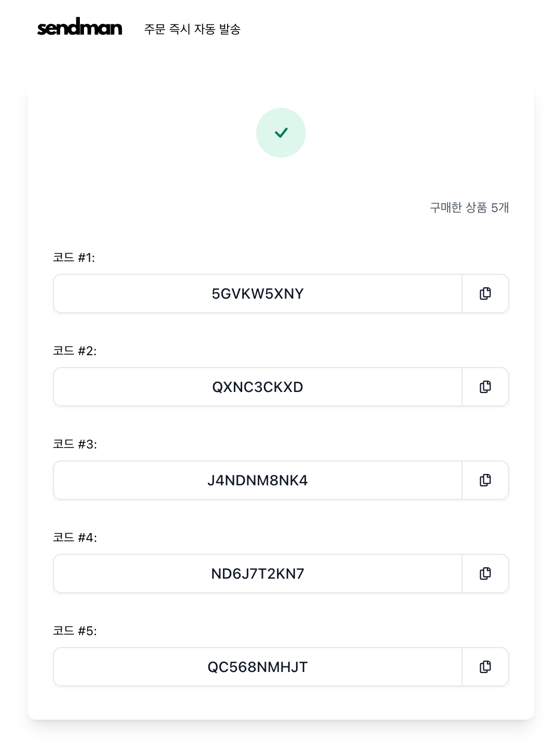Click the 구매한 상품 5개 text
The height and width of the screenshot is (756, 560).
tap(469, 207)
